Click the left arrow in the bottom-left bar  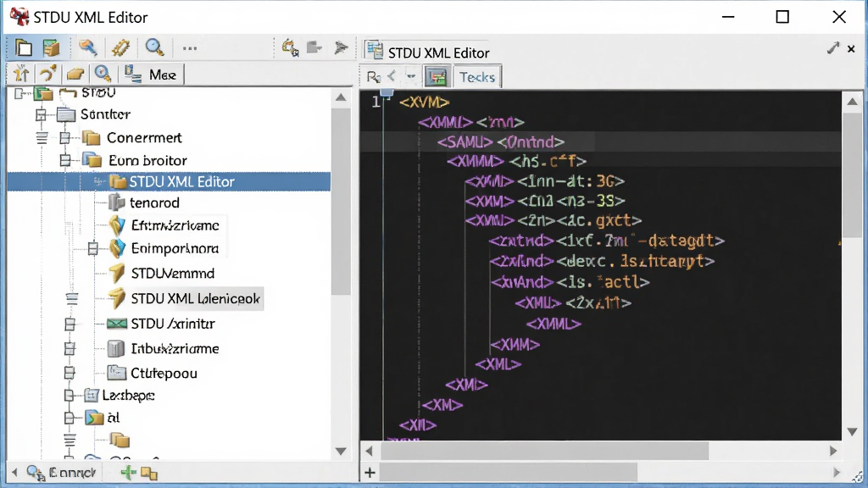pos(15,473)
